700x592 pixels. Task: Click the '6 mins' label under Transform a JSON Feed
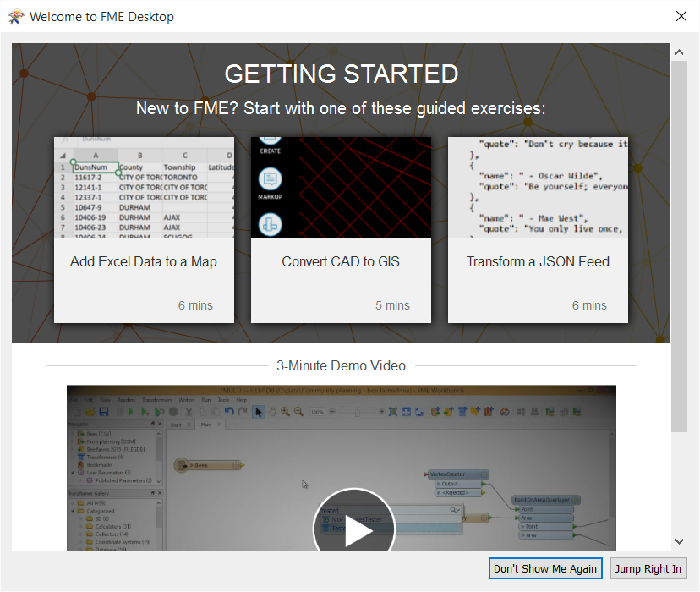589,305
